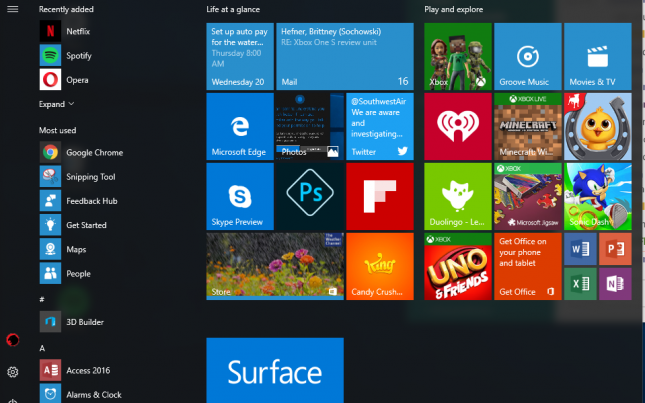Open the Netflix app from Recently added
The height and width of the screenshot is (403, 645).
[77, 31]
